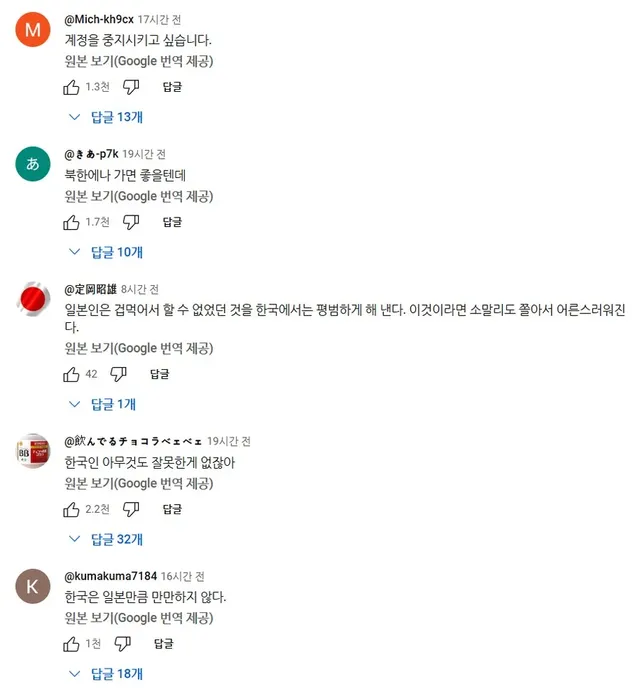Open the 답글 18개 reply thread
The image size is (640, 697).
click(x=107, y=674)
